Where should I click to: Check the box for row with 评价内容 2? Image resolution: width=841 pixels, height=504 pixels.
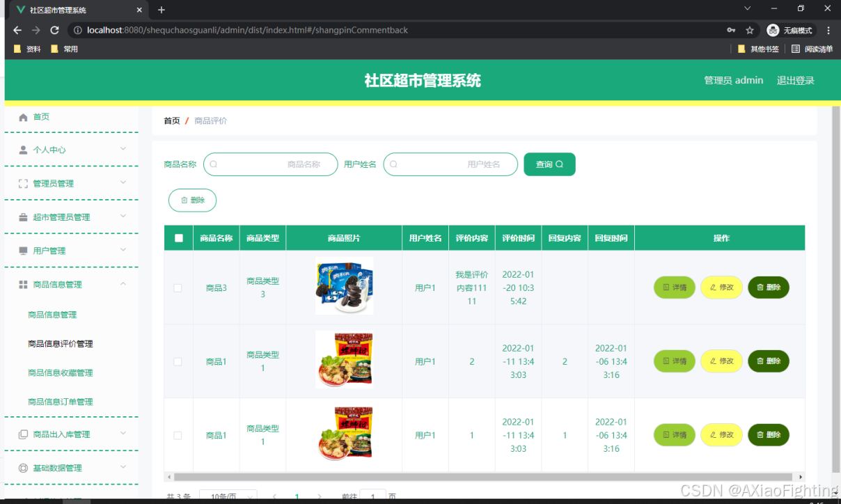[x=178, y=361]
